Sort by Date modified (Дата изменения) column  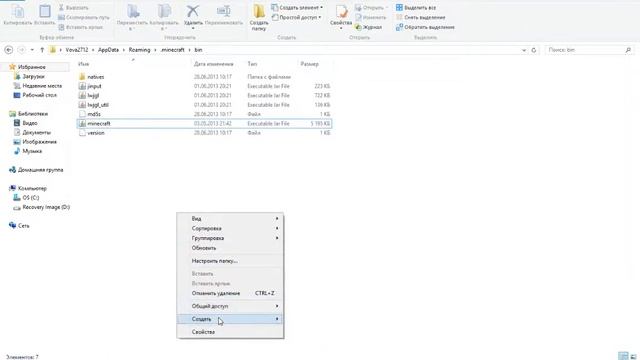point(213,64)
